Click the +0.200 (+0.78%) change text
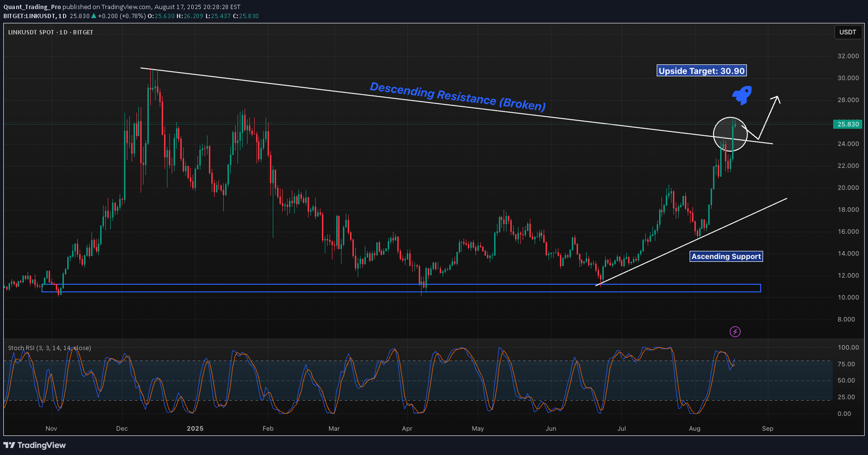Viewport: 868px width, 455px height. coord(122,16)
